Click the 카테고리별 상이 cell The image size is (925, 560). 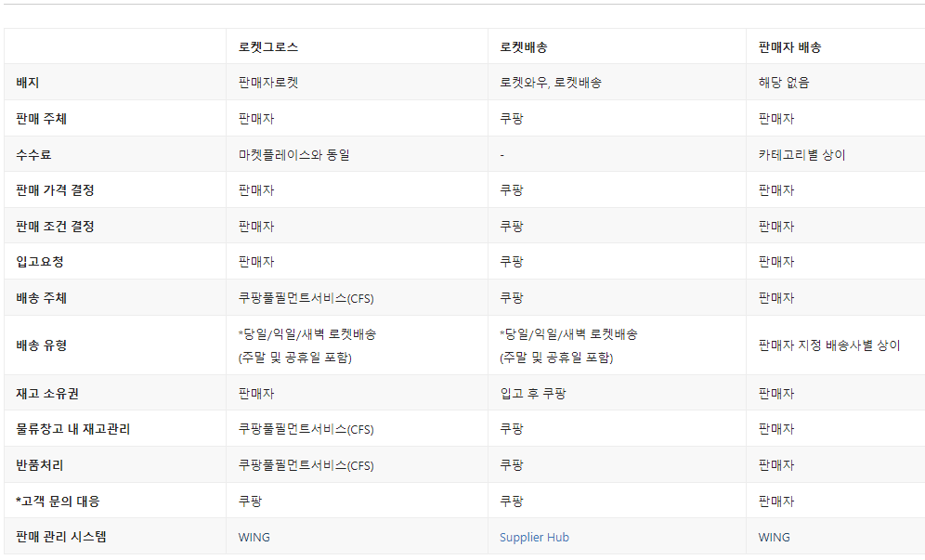[802, 154]
